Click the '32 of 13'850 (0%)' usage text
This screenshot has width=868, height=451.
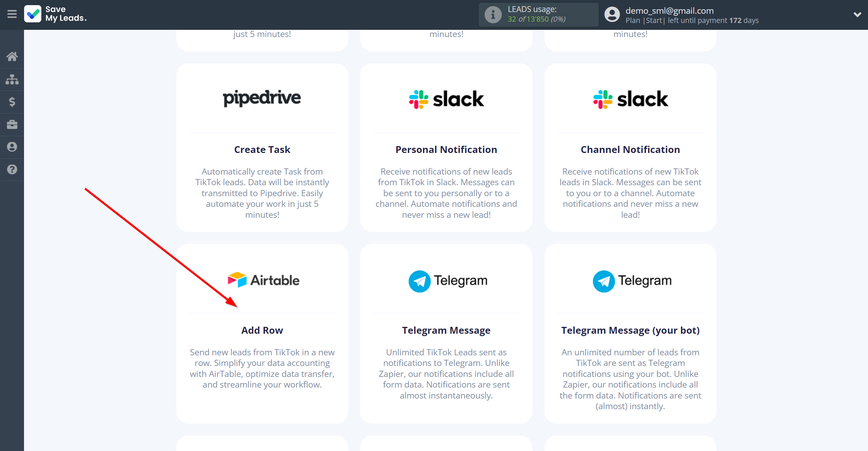[x=537, y=19]
